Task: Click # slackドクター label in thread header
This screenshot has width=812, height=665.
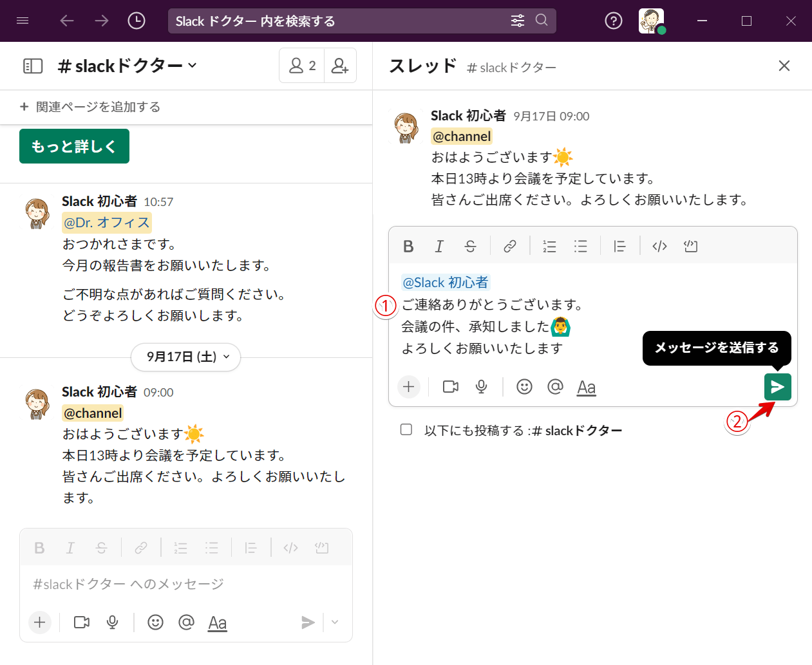Action: point(511,68)
